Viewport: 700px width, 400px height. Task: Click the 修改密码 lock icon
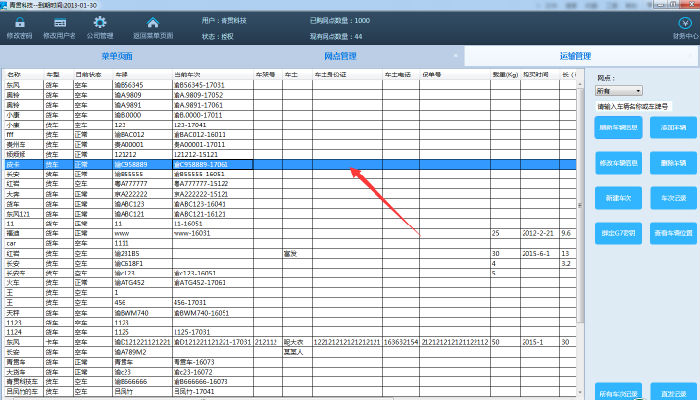coord(19,22)
